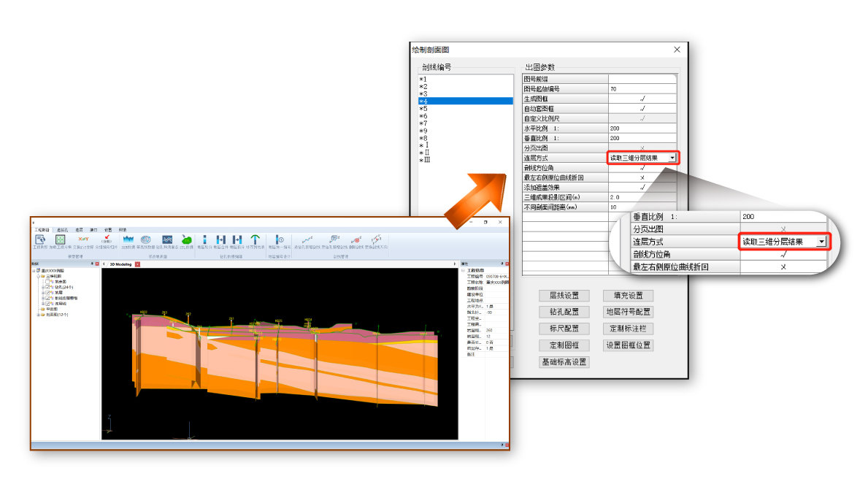Enable the unchecked first layer checkbox under 三维视图
Viewport: 868px width, 487px height.
coord(47,282)
